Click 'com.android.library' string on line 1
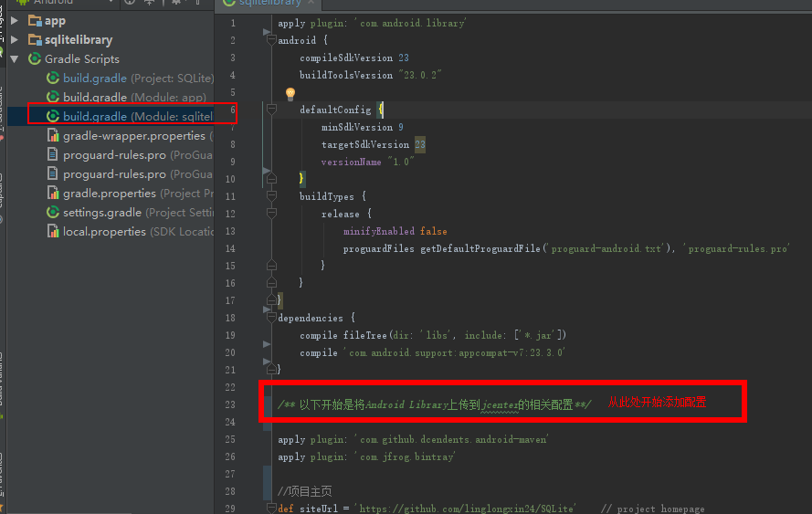The image size is (812, 514). click(410, 24)
